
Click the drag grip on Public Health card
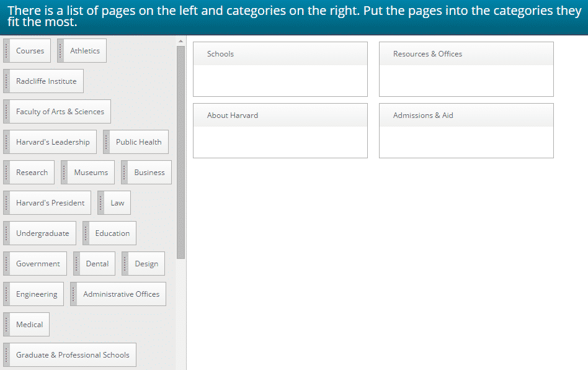(x=106, y=142)
